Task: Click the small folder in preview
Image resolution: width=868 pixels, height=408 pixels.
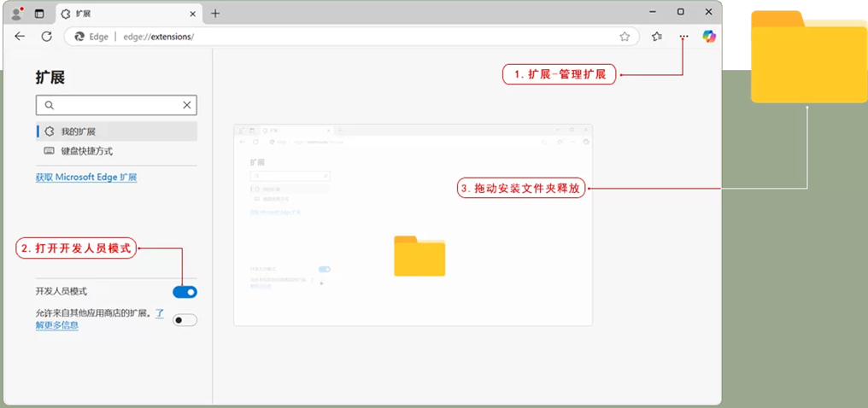Action: pos(419,256)
